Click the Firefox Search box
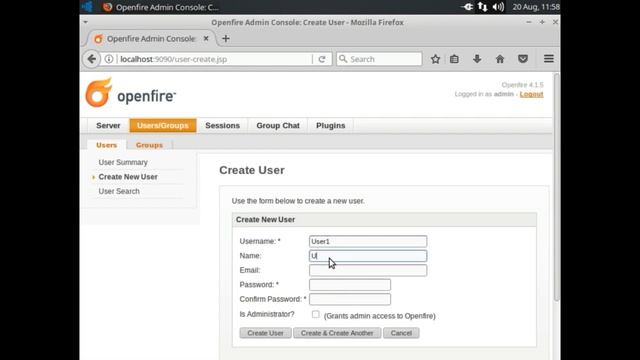The image size is (640, 360). point(379,59)
